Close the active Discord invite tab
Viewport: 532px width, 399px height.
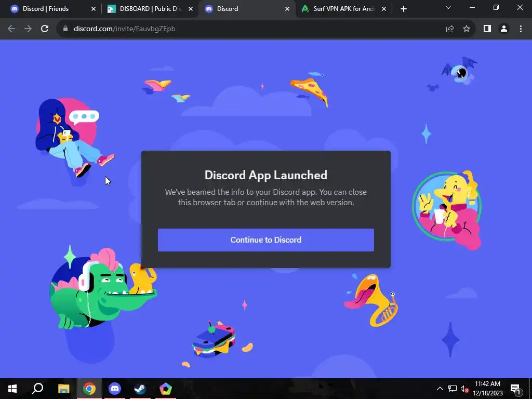pos(287,9)
